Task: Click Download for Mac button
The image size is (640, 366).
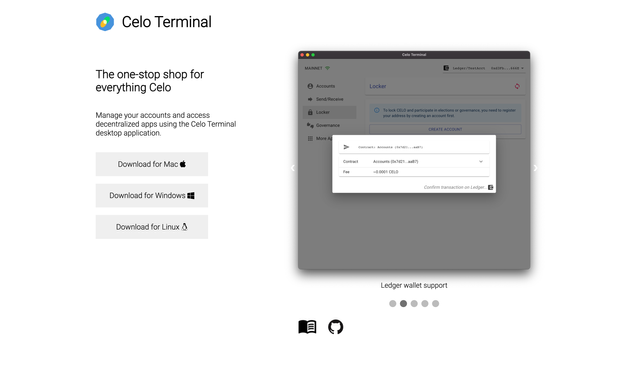Action: [x=152, y=164]
